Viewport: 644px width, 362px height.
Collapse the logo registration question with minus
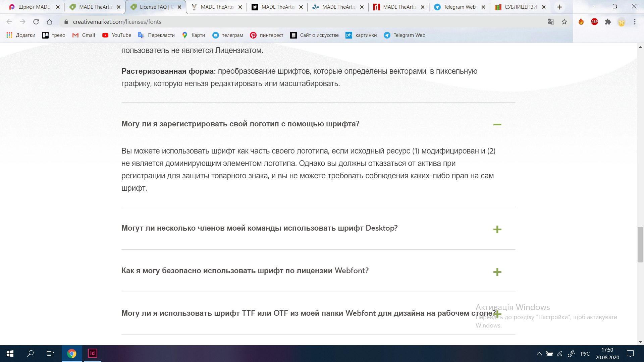[497, 124]
